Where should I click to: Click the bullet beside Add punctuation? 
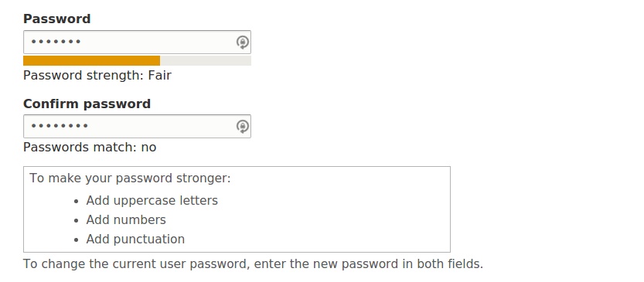click(76, 240)
